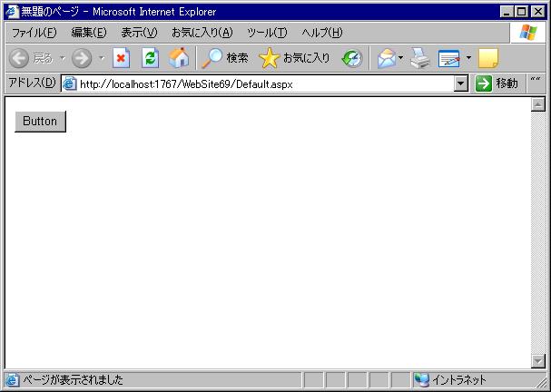Click the 移動 label next to Go
This screenshot has height=392, width=551.
507,84
